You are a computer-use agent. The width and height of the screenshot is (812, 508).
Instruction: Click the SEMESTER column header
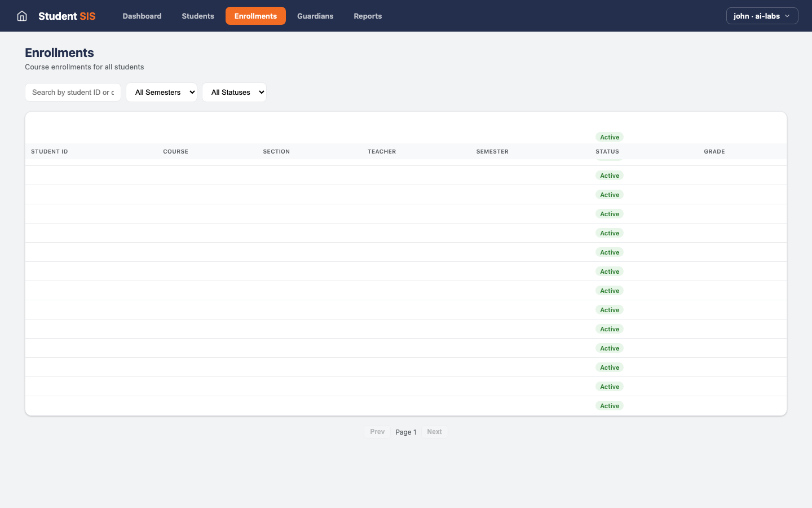click(492, 151)
